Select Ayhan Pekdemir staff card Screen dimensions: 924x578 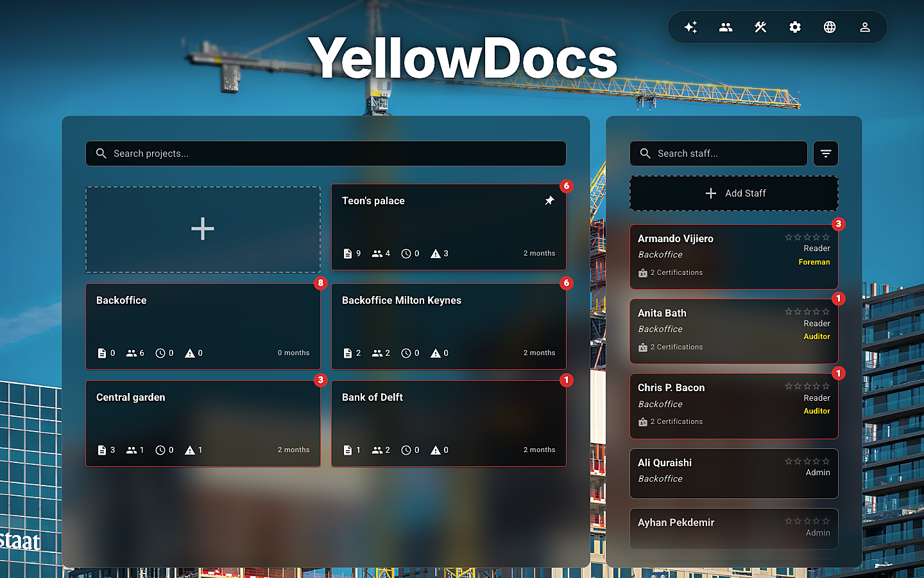pos(734,529)
